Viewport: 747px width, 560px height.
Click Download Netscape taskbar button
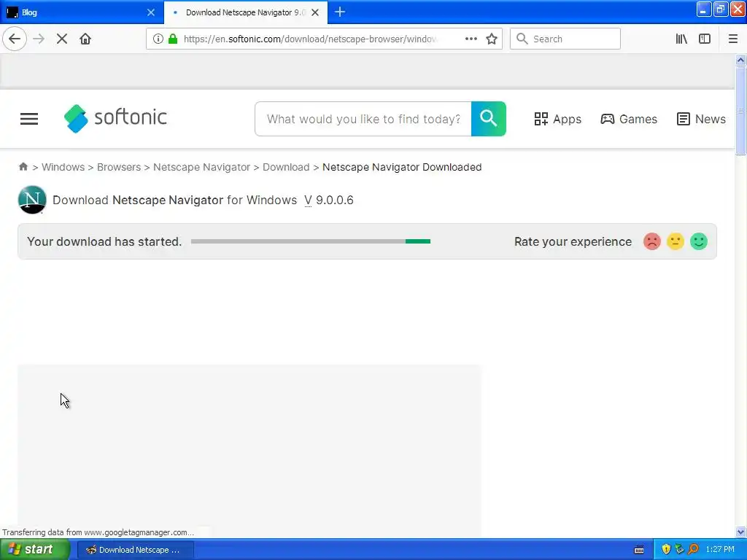135,550
